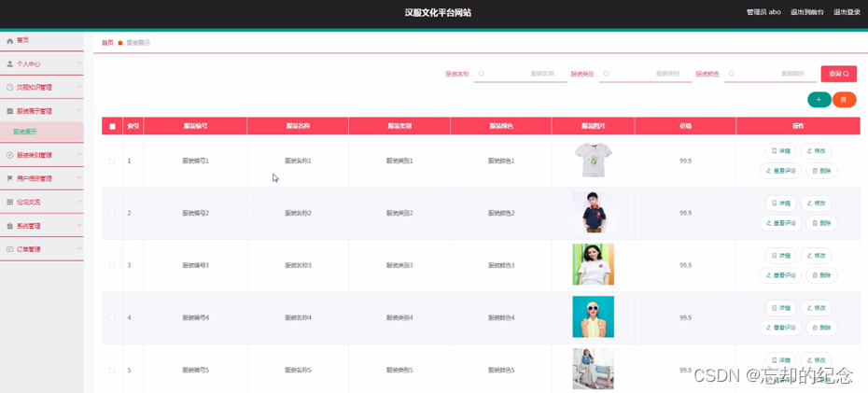Open 详情 for row 服装编号2

pyautogui.click(x=780, y=204)
